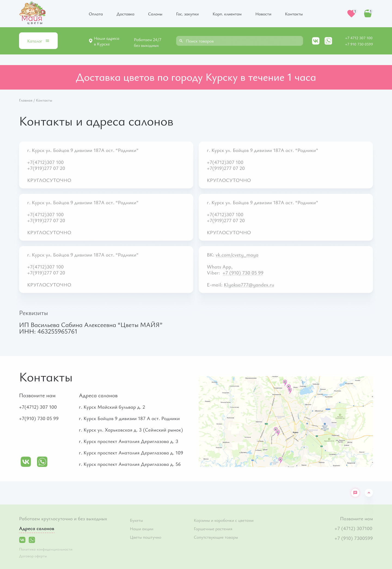Open Корзины и коробочки с цветами link

[224, 521]
